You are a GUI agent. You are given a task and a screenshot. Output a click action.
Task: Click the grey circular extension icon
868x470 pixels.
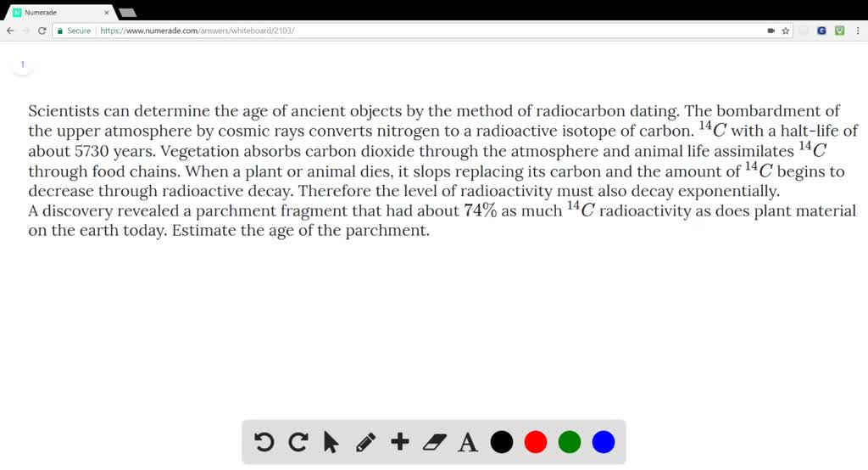click(804, 31)
